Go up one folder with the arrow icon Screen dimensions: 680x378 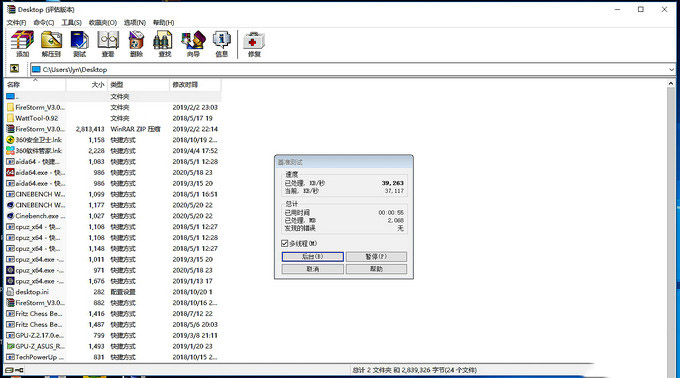click(14, 68)
